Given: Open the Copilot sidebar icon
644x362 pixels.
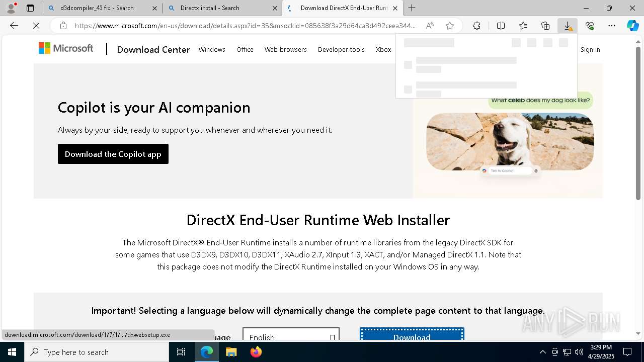Looking at the screenshot, I should [x=632, y=26].
